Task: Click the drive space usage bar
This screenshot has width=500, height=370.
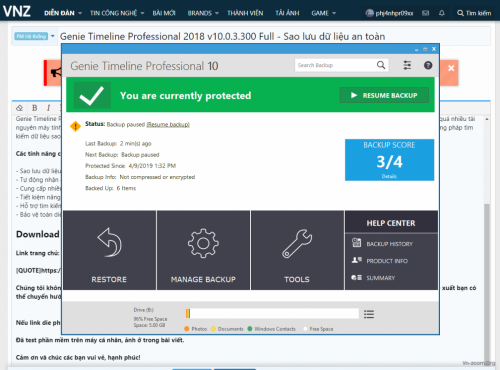Action: (272, 314)
